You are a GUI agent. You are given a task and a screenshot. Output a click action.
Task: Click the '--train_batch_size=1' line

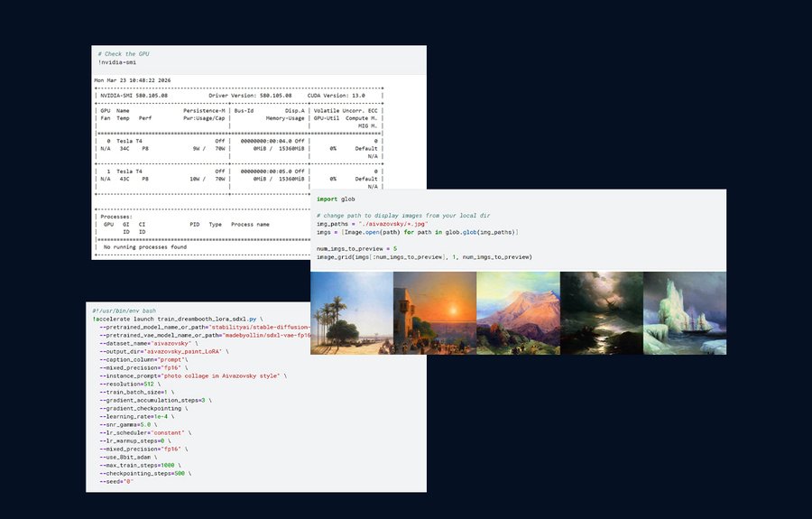[x=137, y=392]
